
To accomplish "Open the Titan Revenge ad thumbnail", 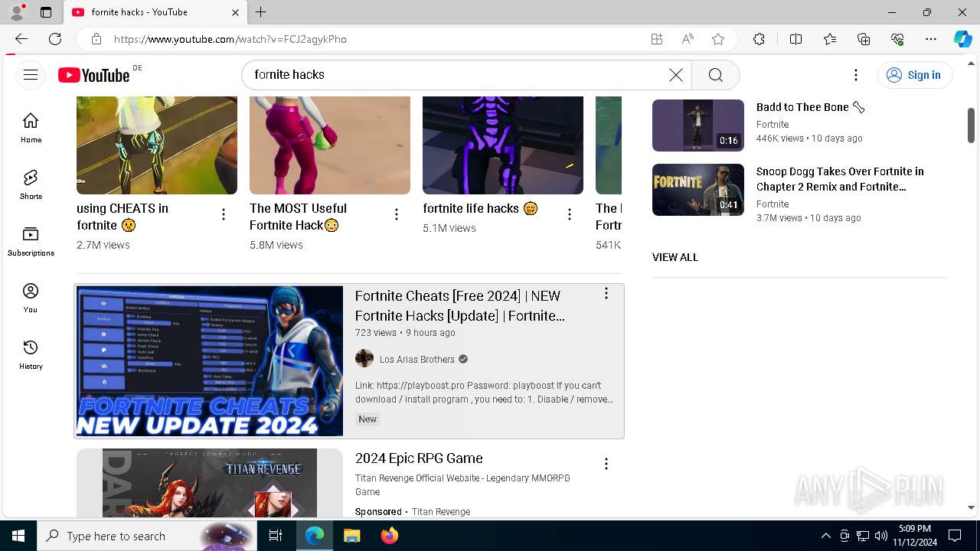I will 210,483.
